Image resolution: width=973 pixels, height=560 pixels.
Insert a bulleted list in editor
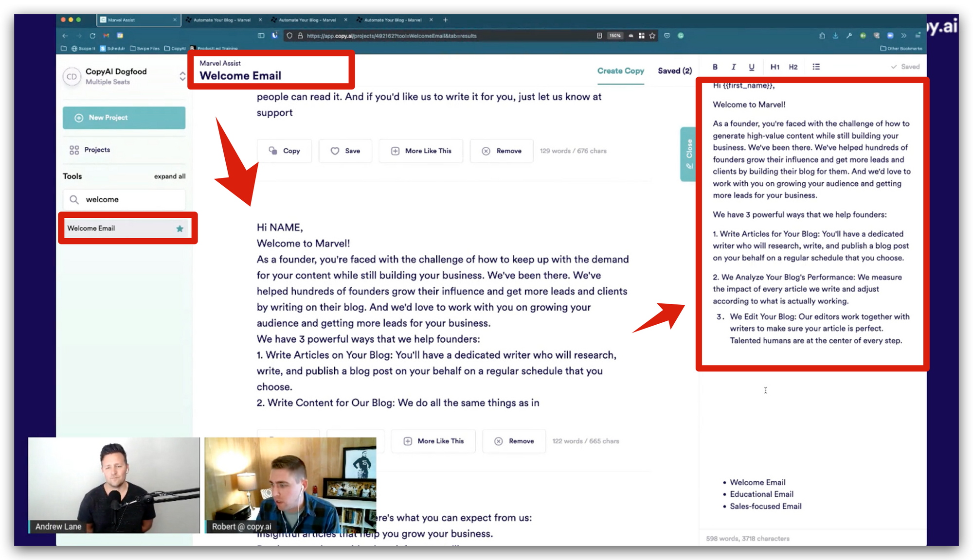click(x=816, y=67)
